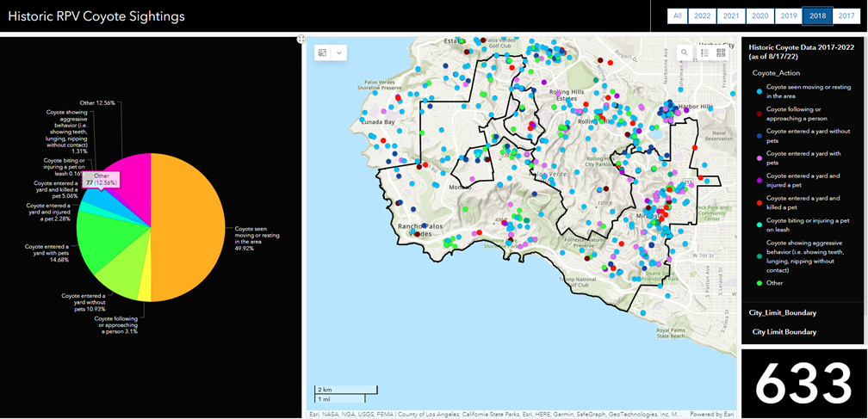Image resolution: width=868 pixels, height=419 pixels.
Task: Click the City_Limit_Boundary legend layer heading
Action: (783, 312)
